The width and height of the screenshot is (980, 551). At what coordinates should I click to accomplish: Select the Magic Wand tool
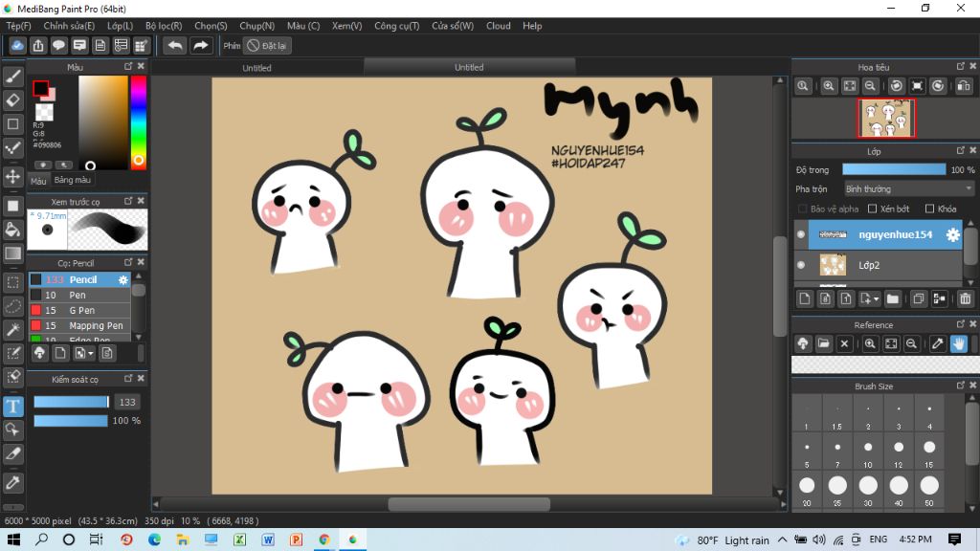coord(13,330)
